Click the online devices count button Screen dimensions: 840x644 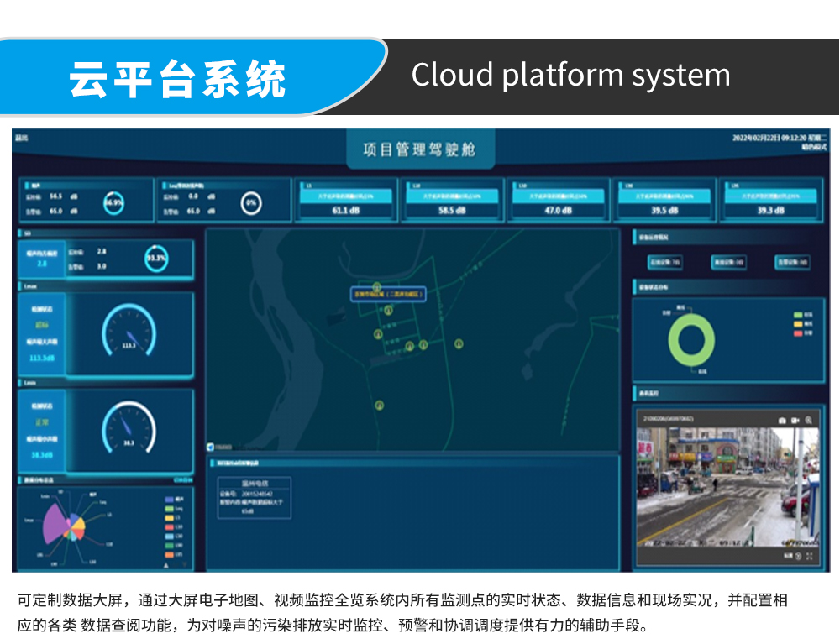(x=664, y=263)
